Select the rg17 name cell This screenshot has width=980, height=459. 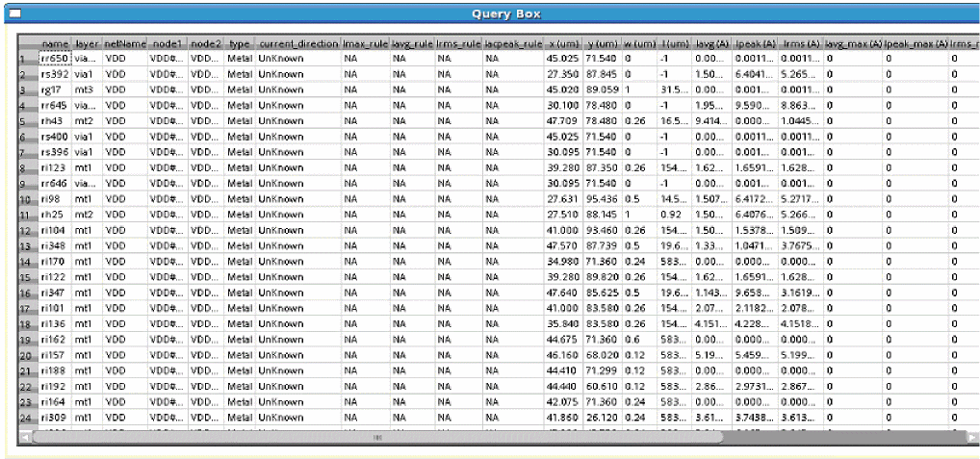[x=55, y=89]
